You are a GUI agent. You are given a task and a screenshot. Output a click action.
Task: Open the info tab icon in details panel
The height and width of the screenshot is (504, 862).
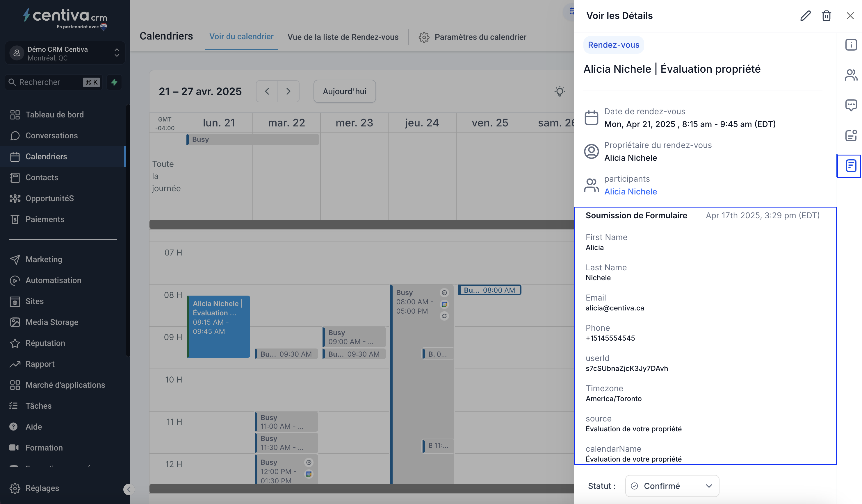851,45
